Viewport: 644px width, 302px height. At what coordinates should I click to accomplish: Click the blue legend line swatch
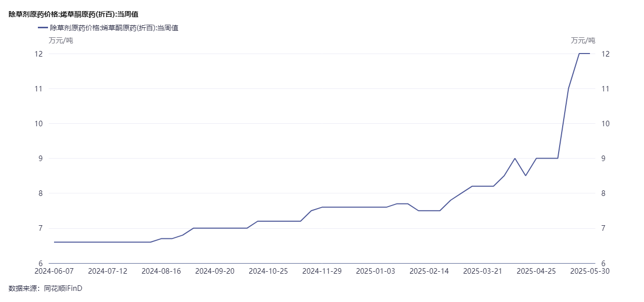[42, 28]
